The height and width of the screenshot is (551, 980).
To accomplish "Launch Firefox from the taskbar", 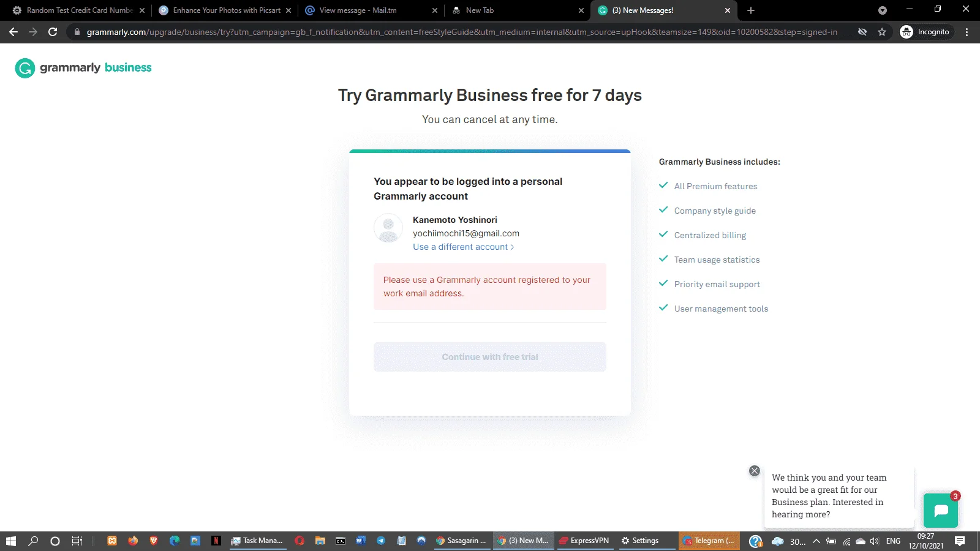I will 133,541.
